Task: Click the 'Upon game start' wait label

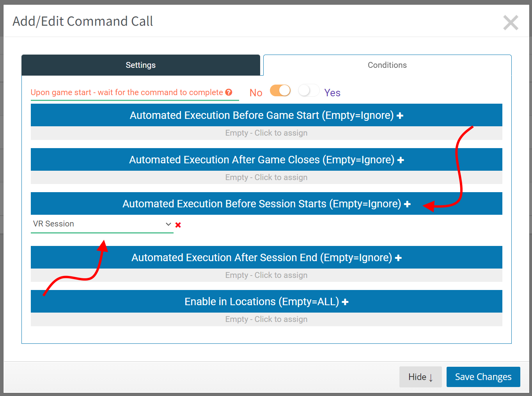Action: click(127, 92)
